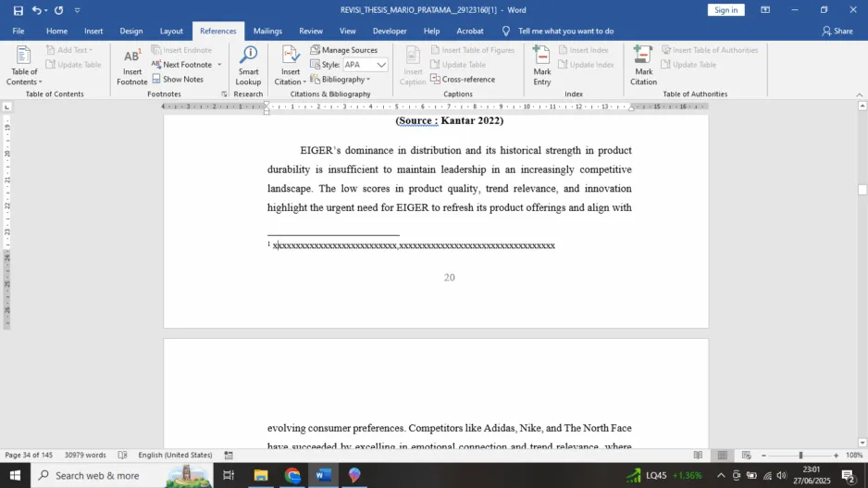The image size is (868, 488).
Task: Click Insert Footnote
Action: (131, 66)
